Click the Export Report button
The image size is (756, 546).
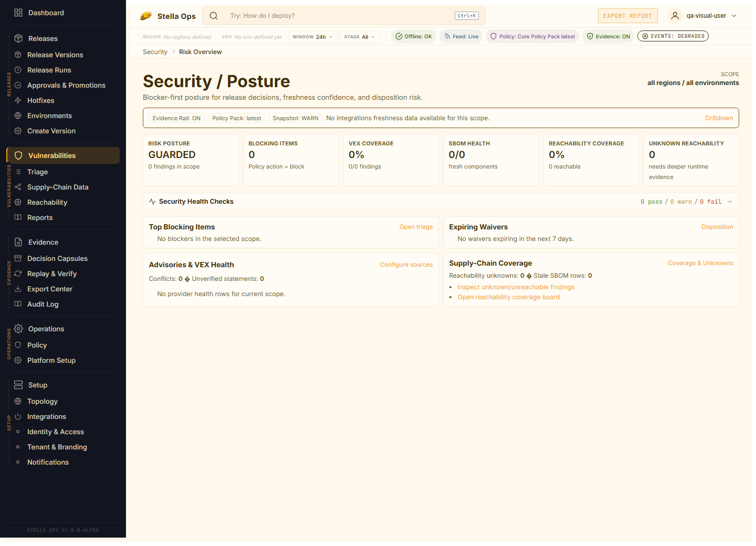(627, 16)
